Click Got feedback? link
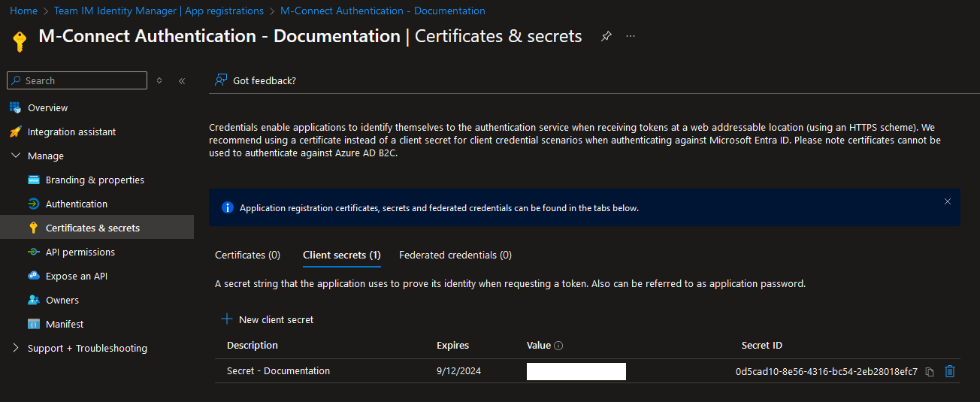980x402 pixels. (x=265, y=80)
